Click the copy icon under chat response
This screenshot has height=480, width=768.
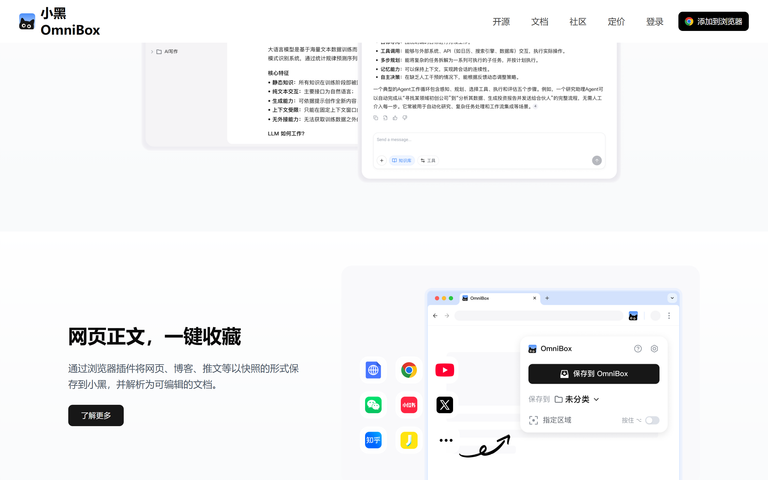[376, 118]
